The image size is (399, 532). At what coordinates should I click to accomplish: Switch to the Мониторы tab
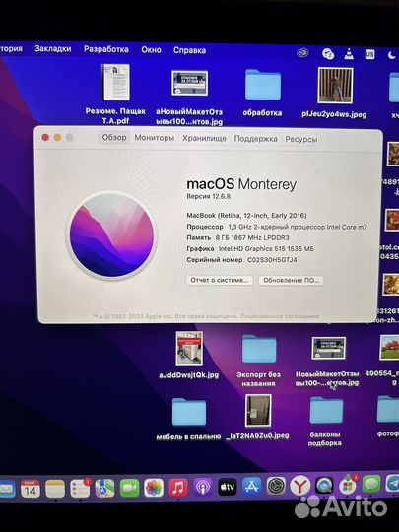155,138
